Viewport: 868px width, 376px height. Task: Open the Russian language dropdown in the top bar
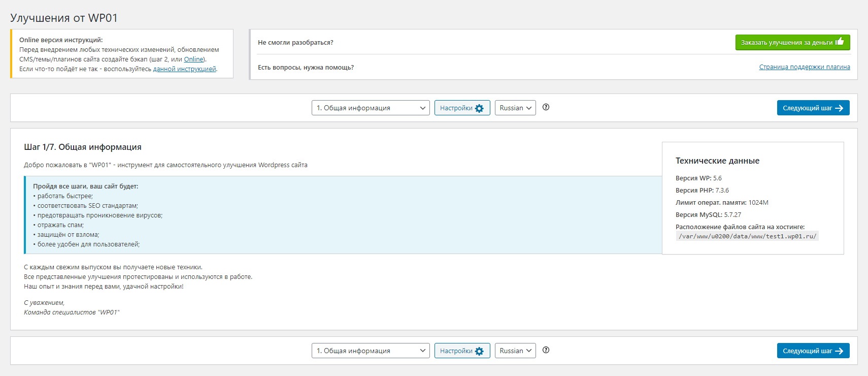pyautogui.click(x=515, y=108)
